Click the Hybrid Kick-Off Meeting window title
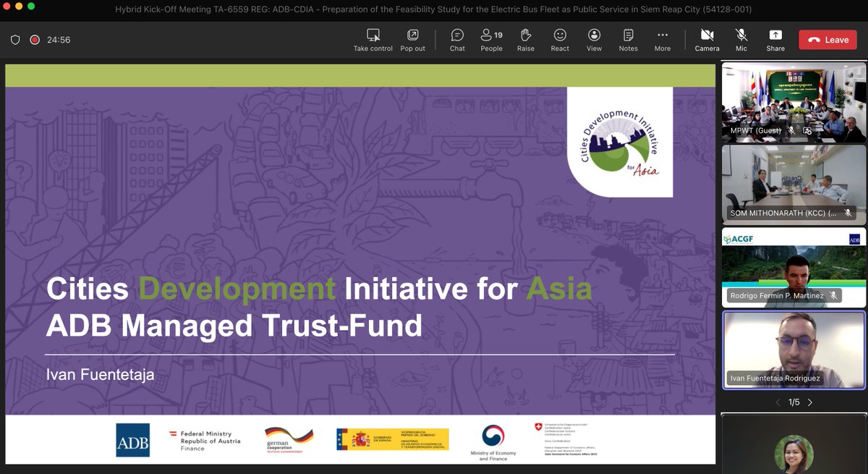Viewport: 868px width, 474px height. coord(433,9)
